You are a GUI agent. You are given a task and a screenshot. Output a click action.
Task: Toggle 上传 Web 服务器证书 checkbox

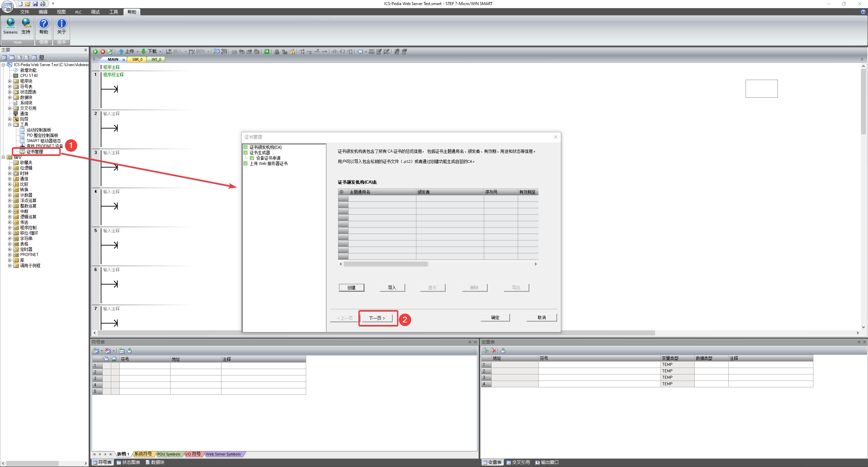tap(245, 163)
